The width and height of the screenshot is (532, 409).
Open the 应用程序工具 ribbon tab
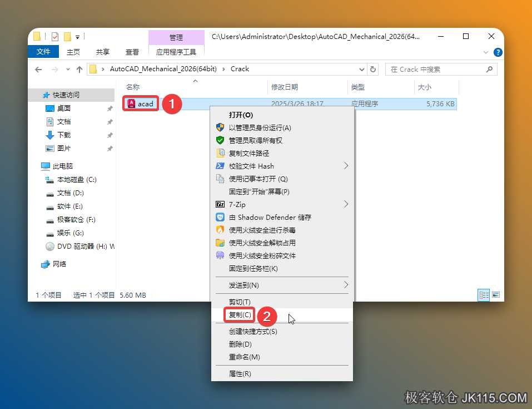pos(176,52)
